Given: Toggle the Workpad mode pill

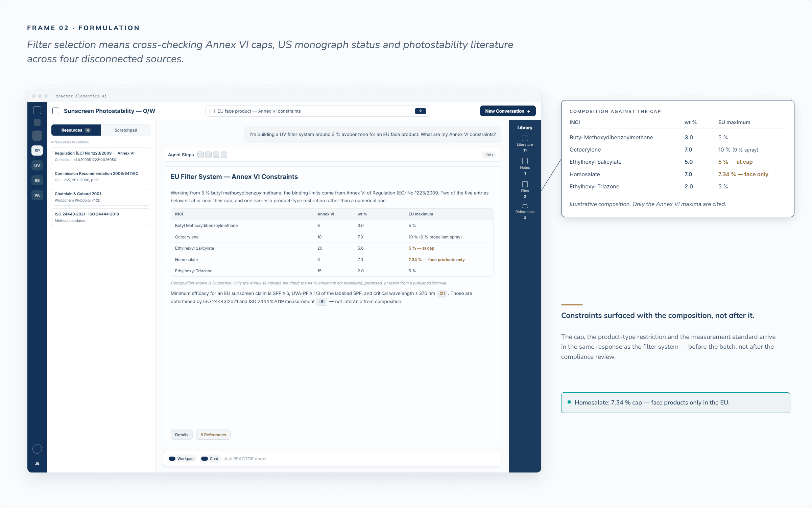Looking at the screenshot, I should coord(181,459).
